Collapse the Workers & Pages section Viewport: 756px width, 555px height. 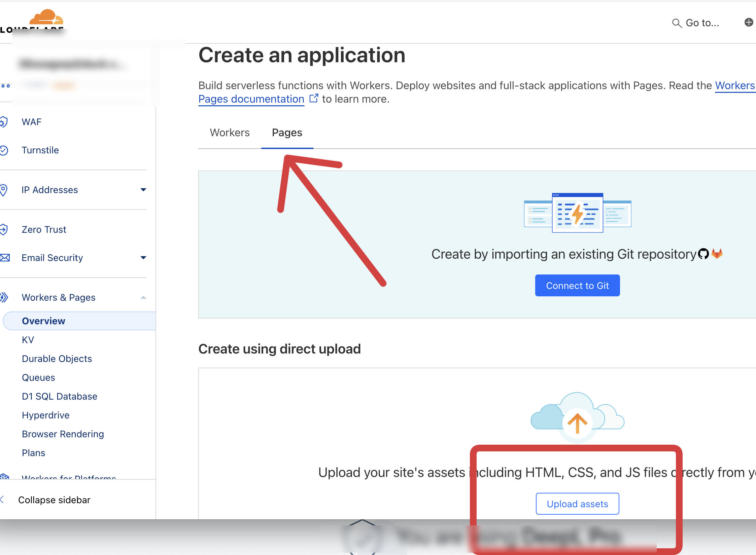(x=143, y=297)
